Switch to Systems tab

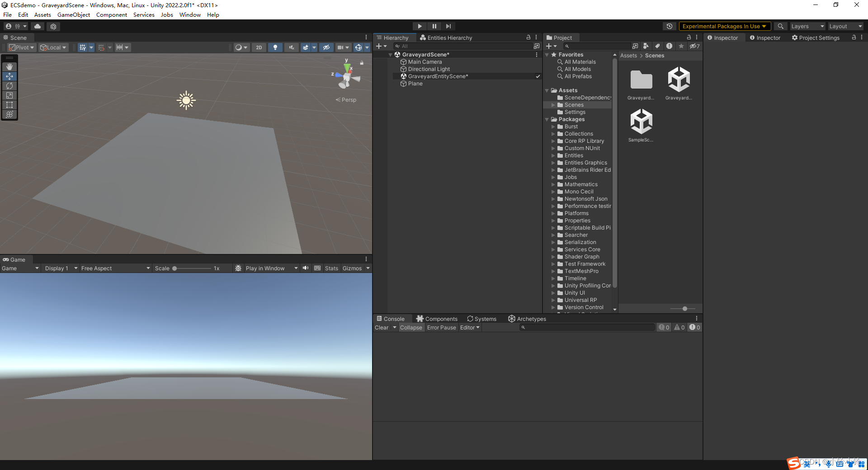click(482, 319)
